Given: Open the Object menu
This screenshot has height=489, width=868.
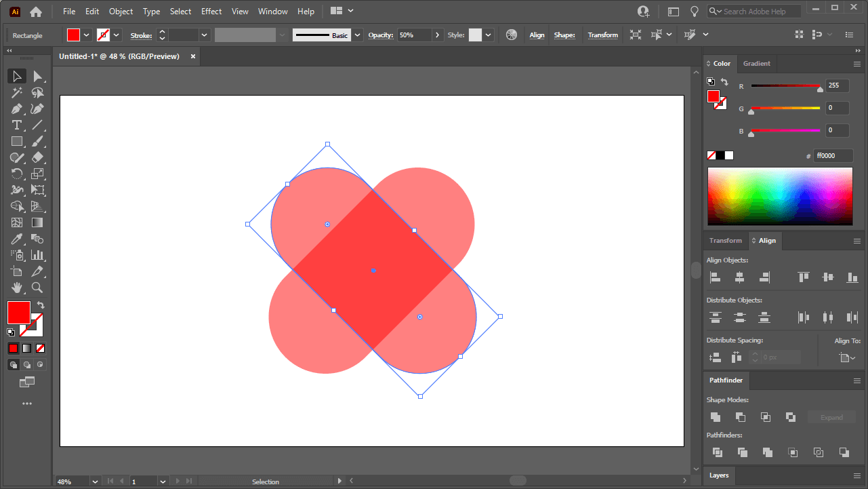Looking at the screenshot, I should [121, 12].
